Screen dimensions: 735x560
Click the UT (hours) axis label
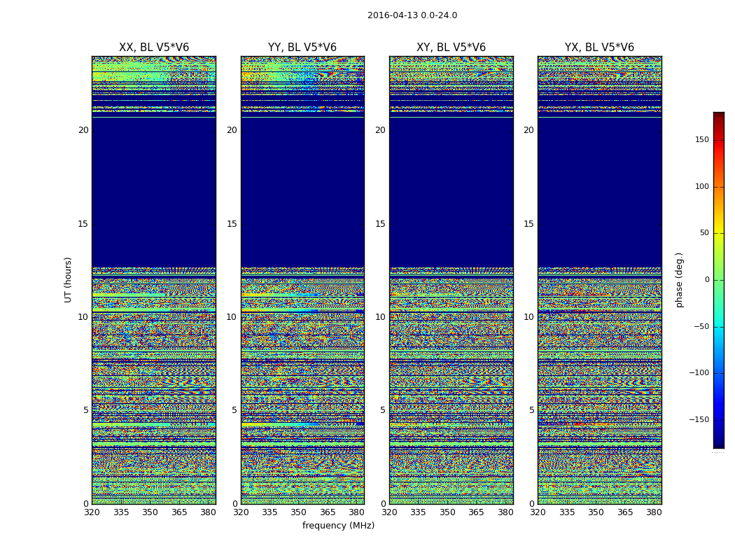[69, 279]
